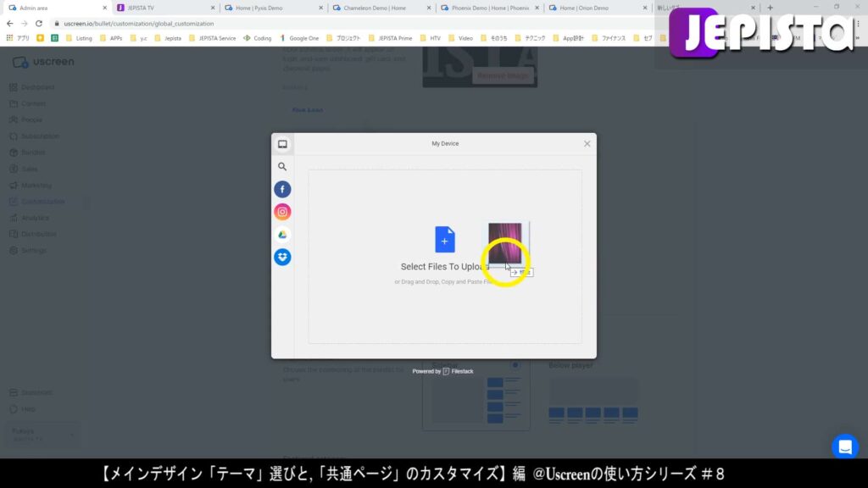Switch to Chameleon Demo | Home tab
The height and width of the screenshot is (488, 868).
pos(381,8)
